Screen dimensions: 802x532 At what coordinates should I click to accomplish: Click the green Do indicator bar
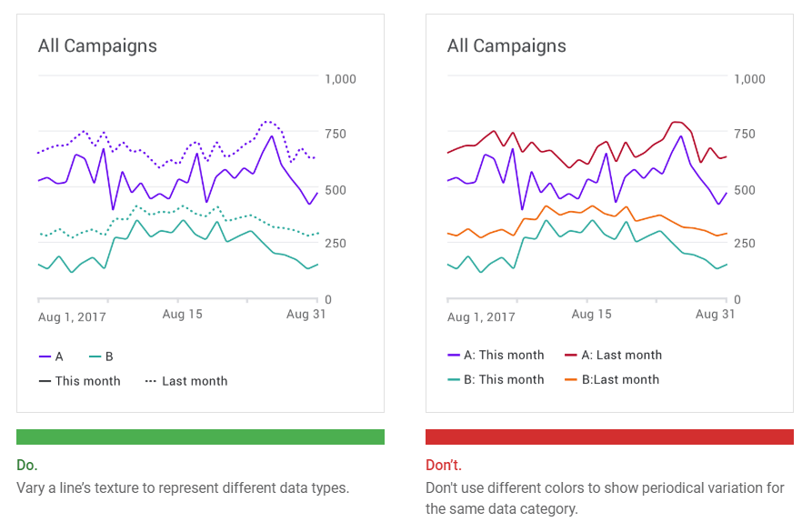point(200,437)
